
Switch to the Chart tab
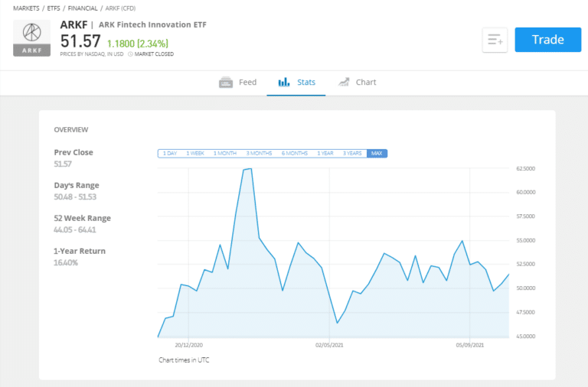357,82
